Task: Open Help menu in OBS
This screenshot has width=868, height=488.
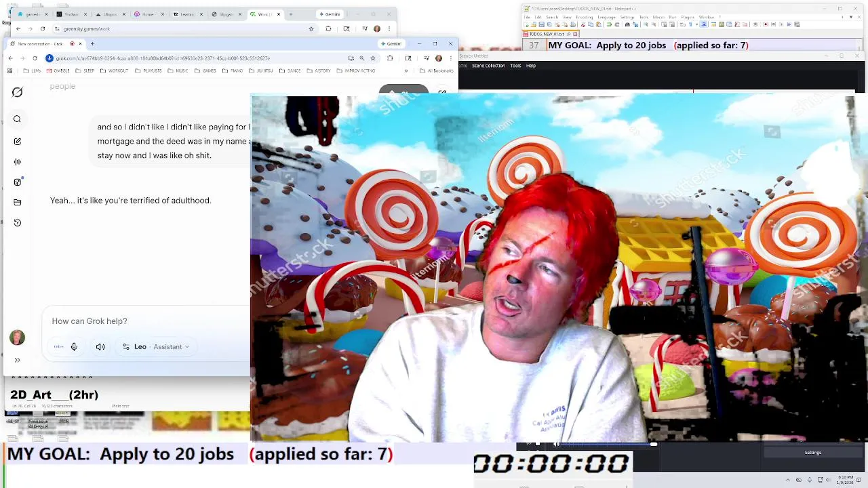Action: click(531, 66)
